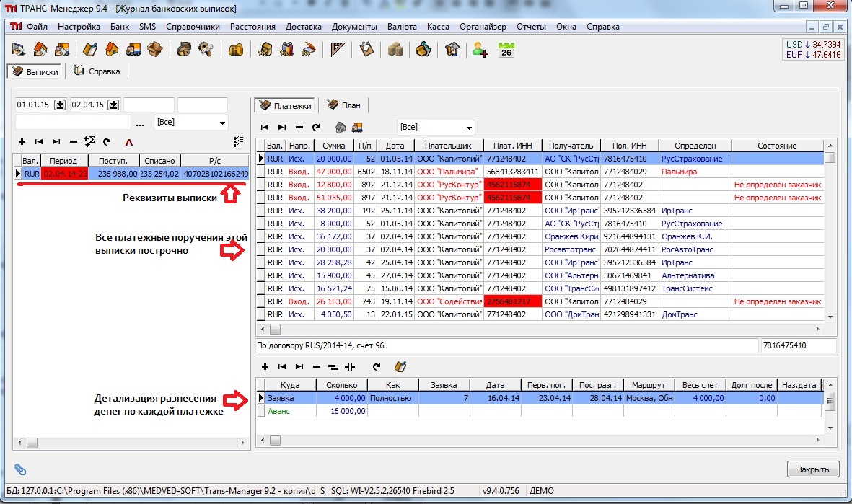The image size is (852, 504).
Task: Select the payment row for ДомТранс
Action: pos(542,314)
